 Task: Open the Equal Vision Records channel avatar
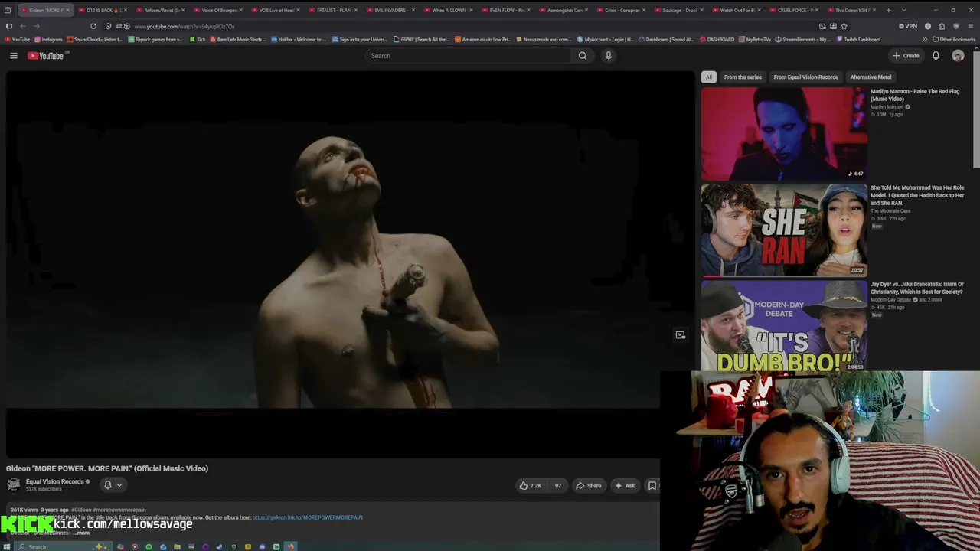click(x=13, y=484)
